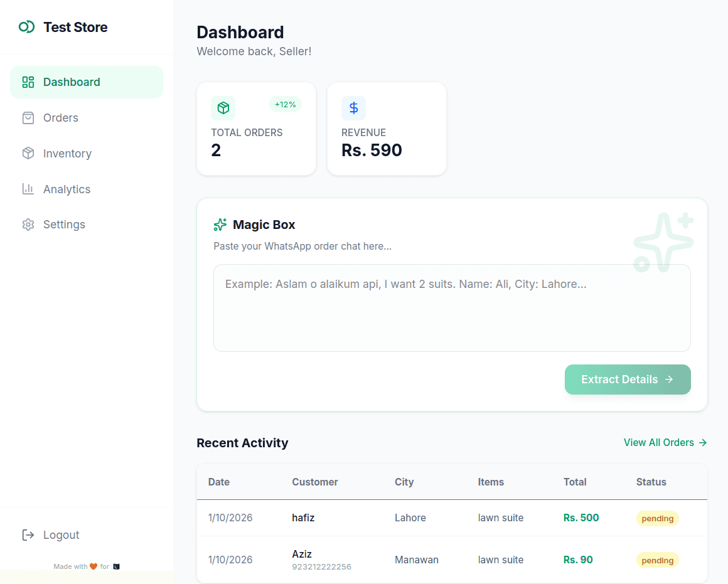Click the Test Store logo icon
This screenshot has height=584, width=728.
click(26, 27)
